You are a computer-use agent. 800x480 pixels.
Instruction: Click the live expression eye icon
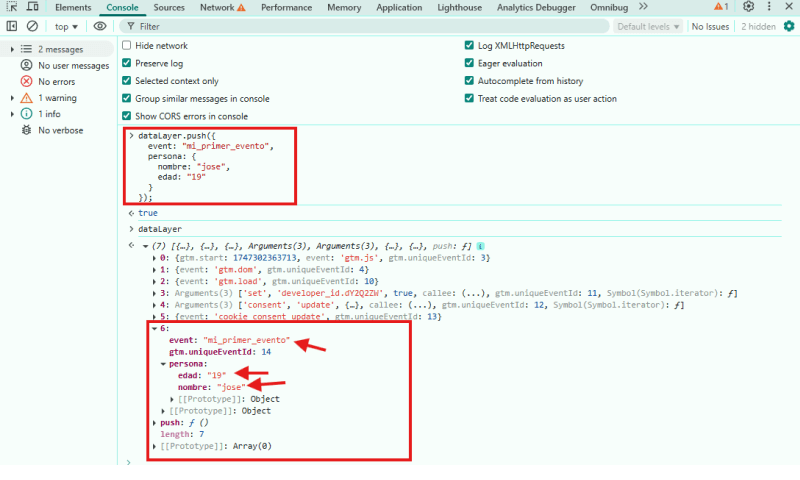pos(100,26)
